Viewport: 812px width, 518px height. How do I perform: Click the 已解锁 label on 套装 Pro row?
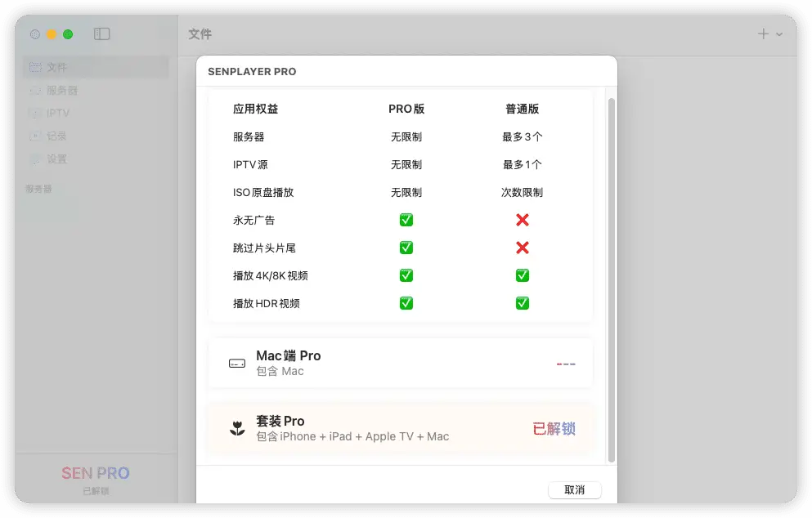[x=554, y=427]
